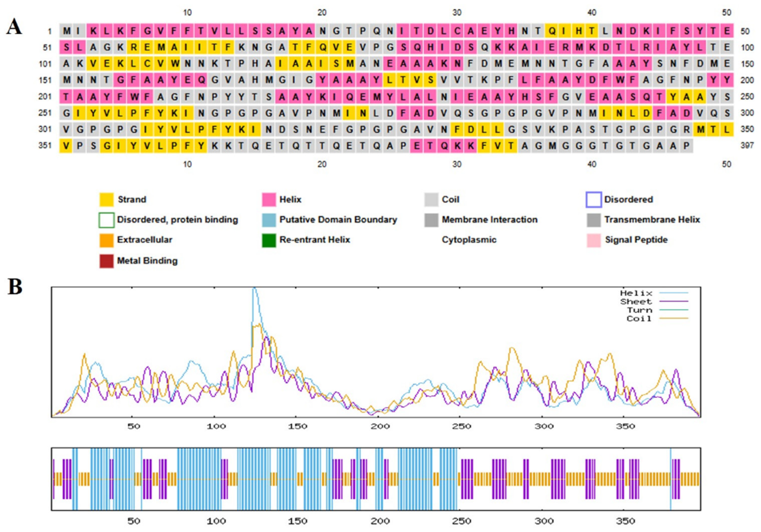Click the Helix line label in graph legend
Screen dimensions: 761x532
(x=636, y=293)
